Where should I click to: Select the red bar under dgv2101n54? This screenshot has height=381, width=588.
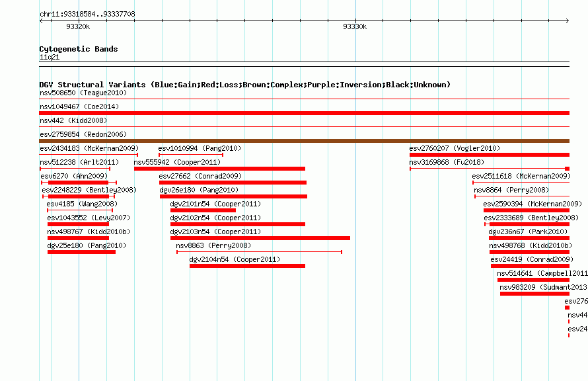(x=203, y=210)
